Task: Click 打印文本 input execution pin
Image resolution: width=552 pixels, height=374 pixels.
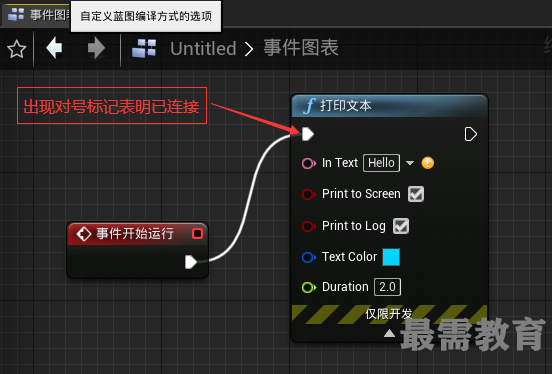Action: (308, 134)
